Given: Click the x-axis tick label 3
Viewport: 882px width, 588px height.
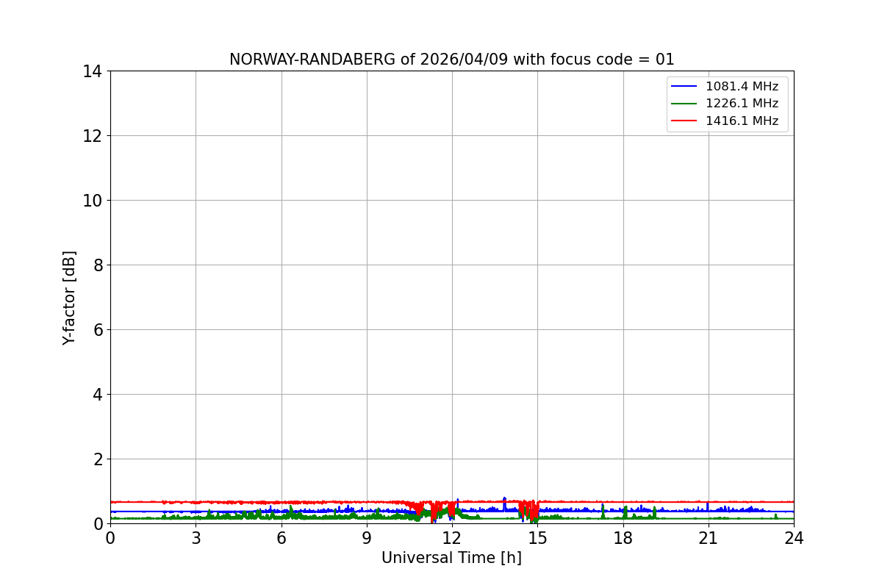Looking at the screenshot, I should click(x=196, y=538).
